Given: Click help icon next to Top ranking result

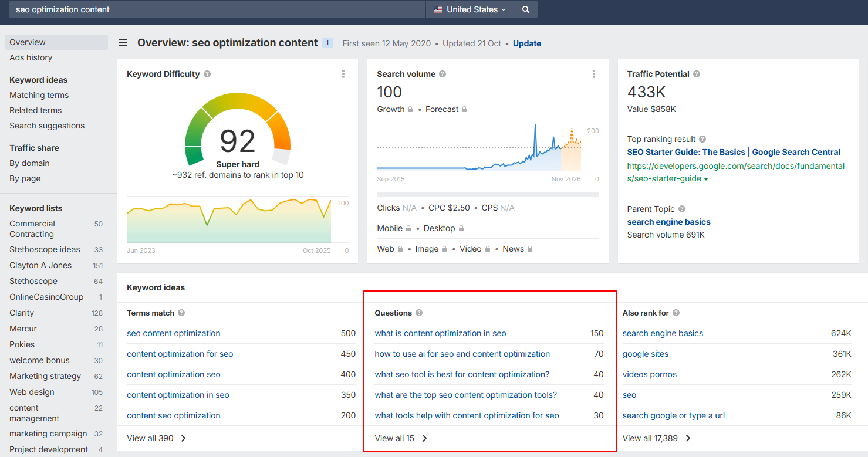Looking at the screenshot, I should point(702,139).
